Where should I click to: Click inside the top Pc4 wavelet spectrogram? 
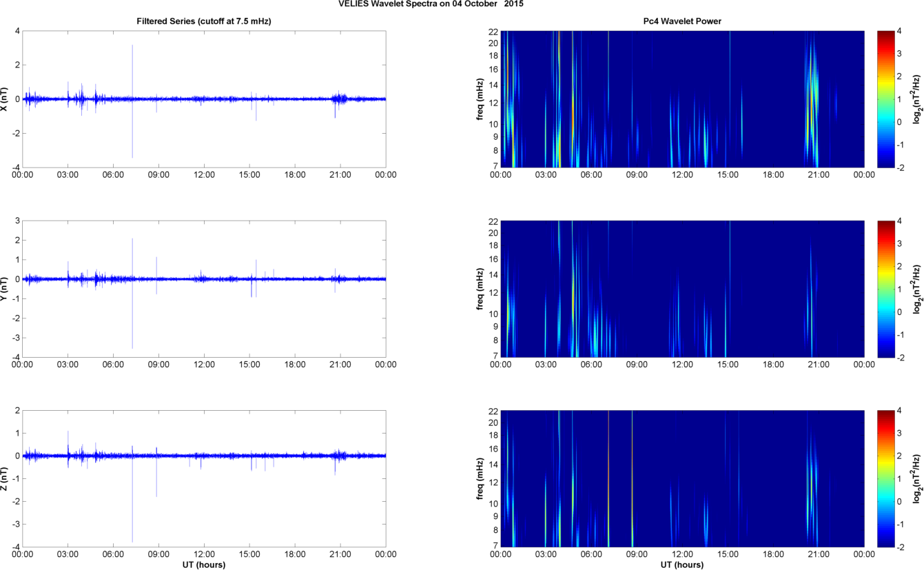tap(682, 99)
